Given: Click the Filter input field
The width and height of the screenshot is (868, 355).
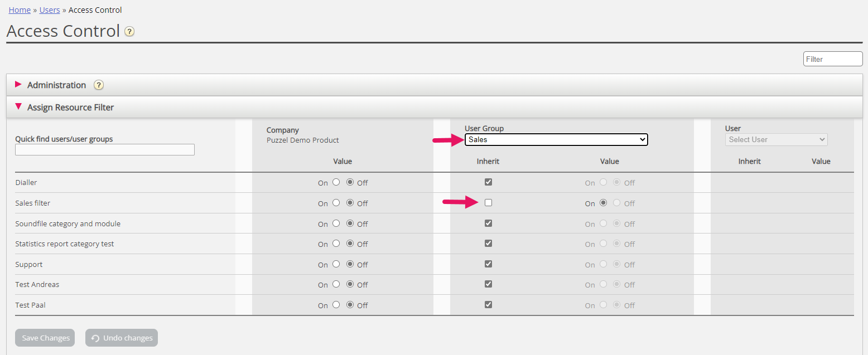Looking at the screenshot, I should tap(832, 59).
